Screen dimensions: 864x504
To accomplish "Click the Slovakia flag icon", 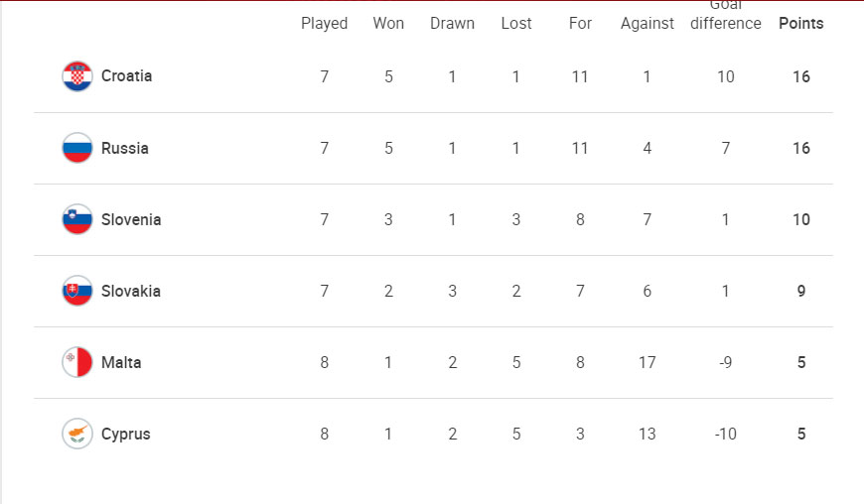I will click(77, 291).
